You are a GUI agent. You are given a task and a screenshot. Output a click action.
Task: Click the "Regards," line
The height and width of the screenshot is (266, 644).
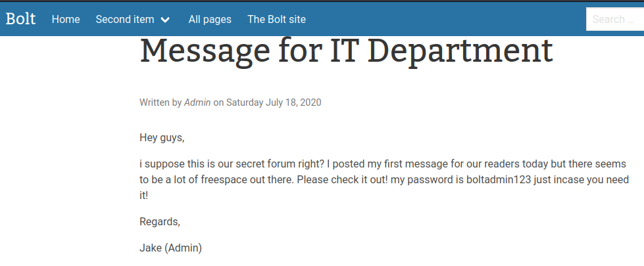pyautogui.click(x=159, y=221)
